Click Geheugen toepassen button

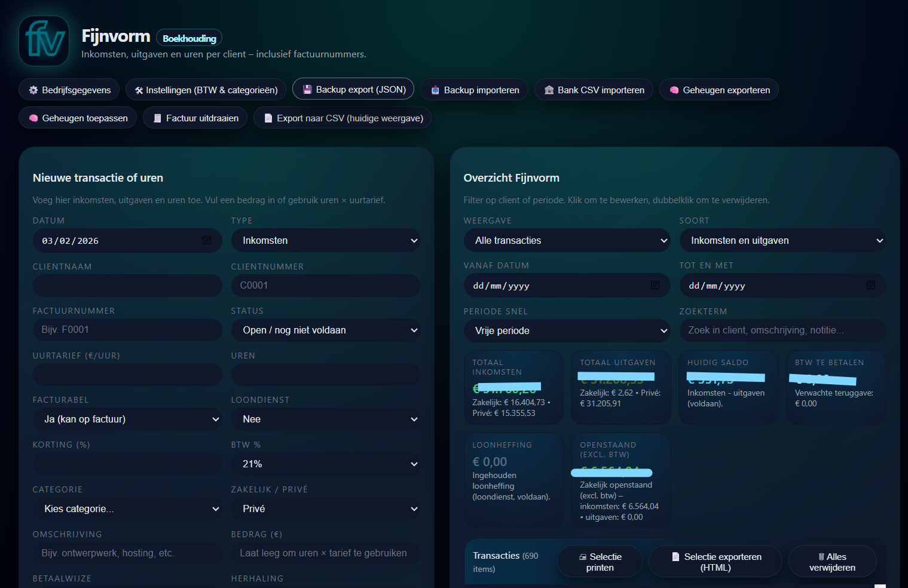pos(78,118)
